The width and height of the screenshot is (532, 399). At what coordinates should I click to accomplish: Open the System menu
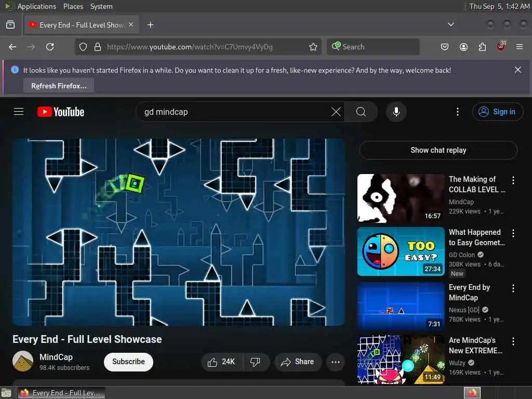(x=101, y=6)
